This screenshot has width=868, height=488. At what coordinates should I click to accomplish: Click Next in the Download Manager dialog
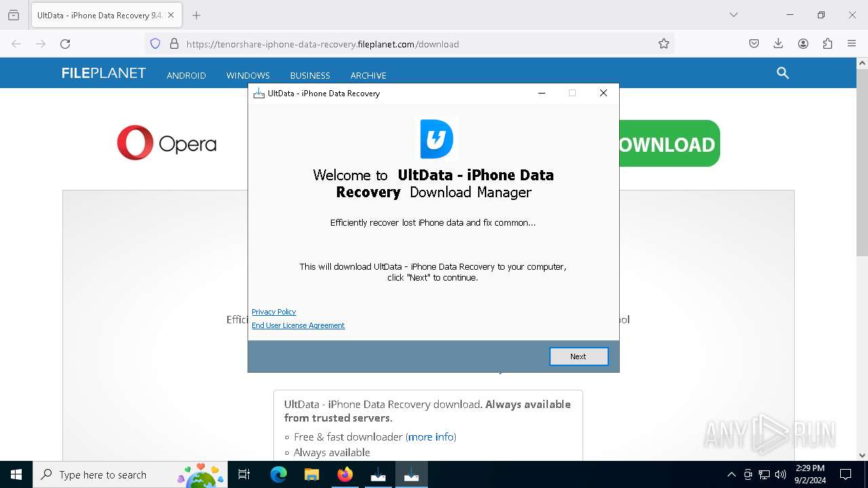click(578, 357)
